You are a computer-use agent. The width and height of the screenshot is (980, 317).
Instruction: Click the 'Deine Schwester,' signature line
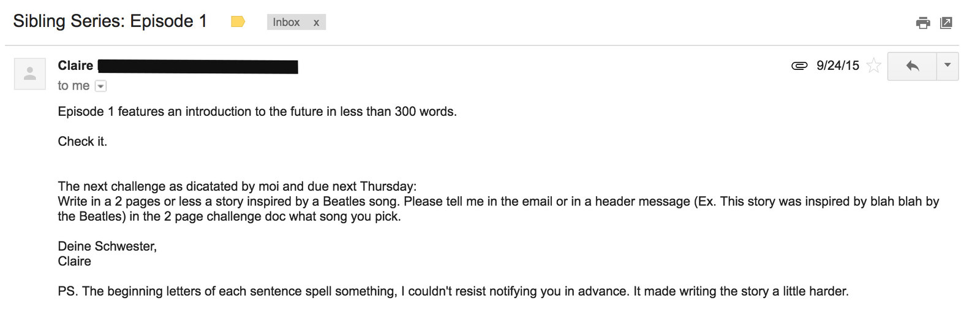point(107,246)
